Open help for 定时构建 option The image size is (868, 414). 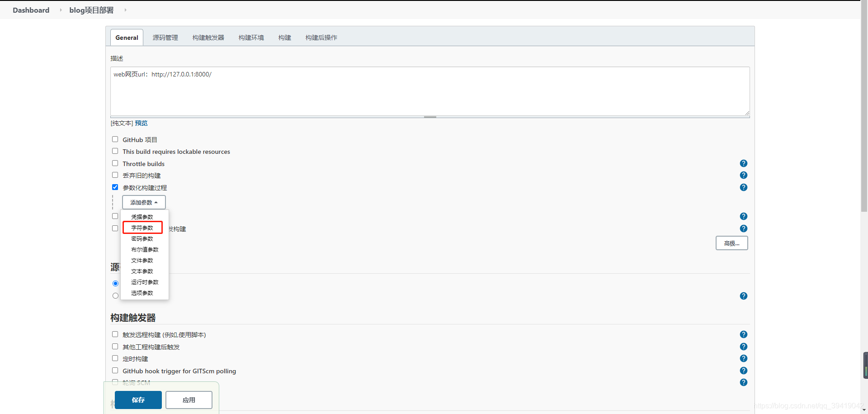point(744,358)
